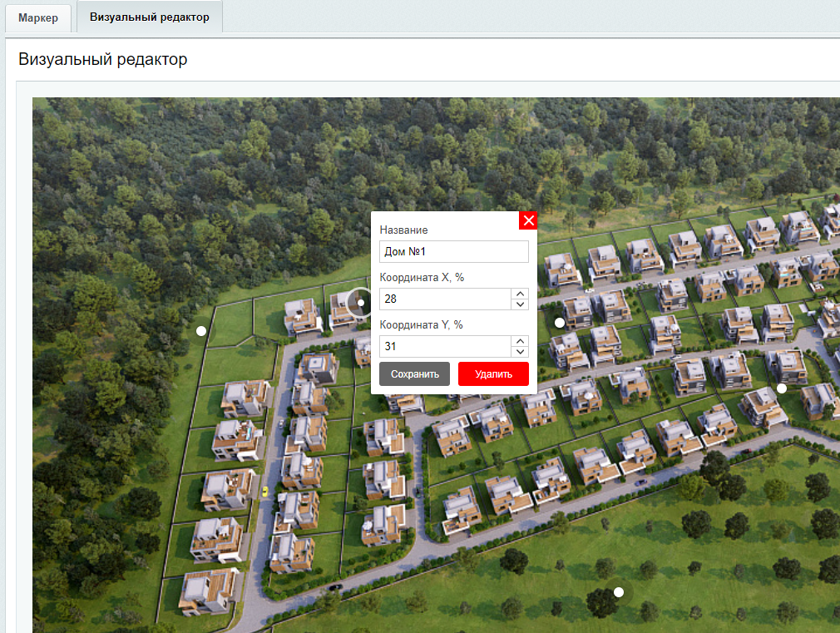The height and width of the screenshot is (633, 840).
Task: Click the Координата Y, % label
Action: 422,324
